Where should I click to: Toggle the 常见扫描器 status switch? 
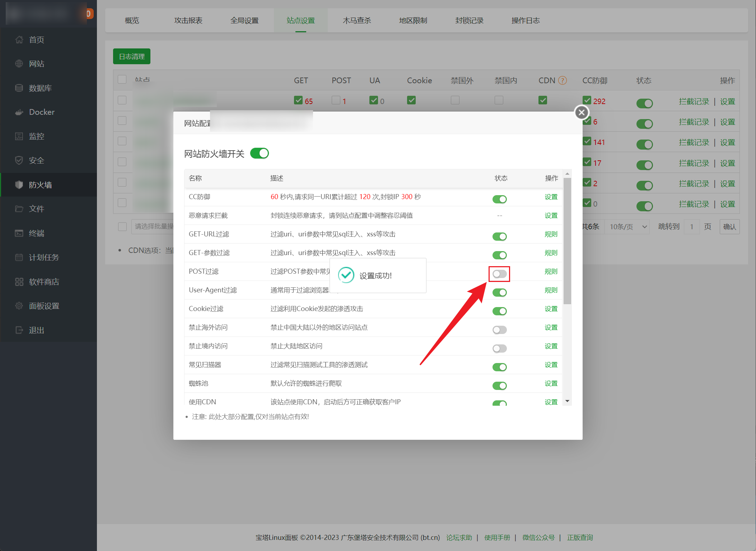tap(499, 367)
